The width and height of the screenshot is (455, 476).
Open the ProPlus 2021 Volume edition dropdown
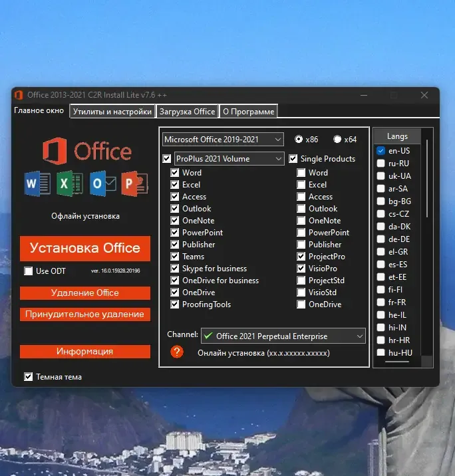229,158
